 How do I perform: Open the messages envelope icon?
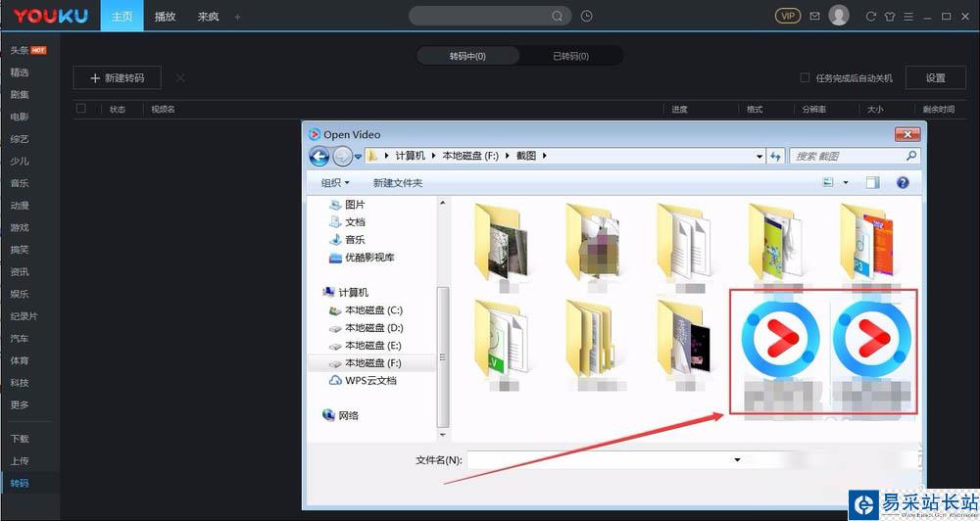[x=814, y=17]
